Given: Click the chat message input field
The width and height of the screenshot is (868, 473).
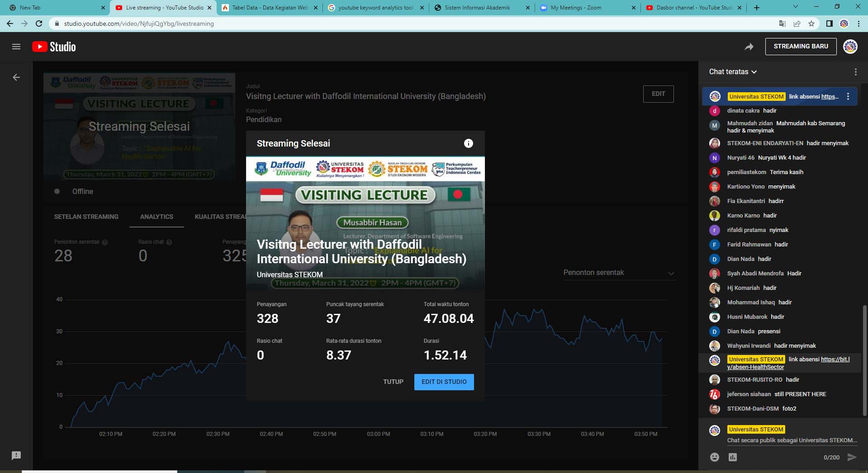Looking at the screenshot, I should 792,440.
